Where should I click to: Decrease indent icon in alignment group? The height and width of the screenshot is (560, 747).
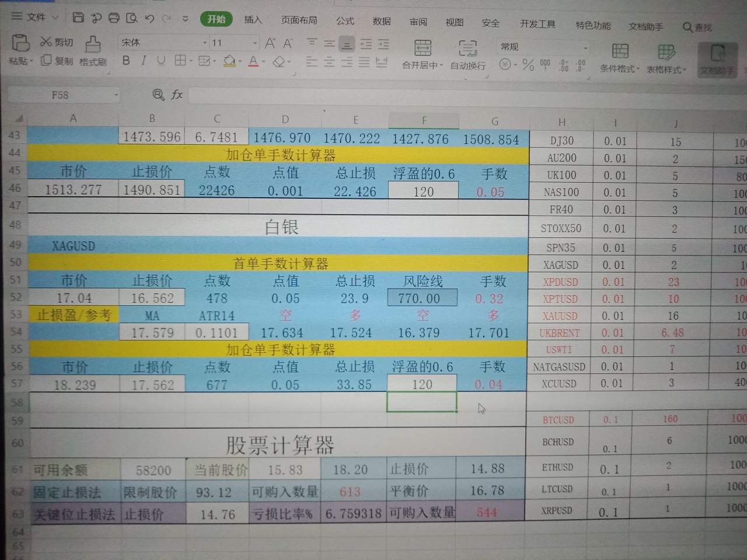coord(366,44)
